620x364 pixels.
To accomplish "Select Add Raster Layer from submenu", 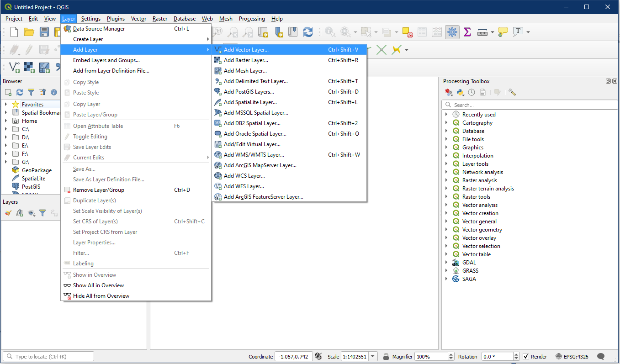I will 246,60.
